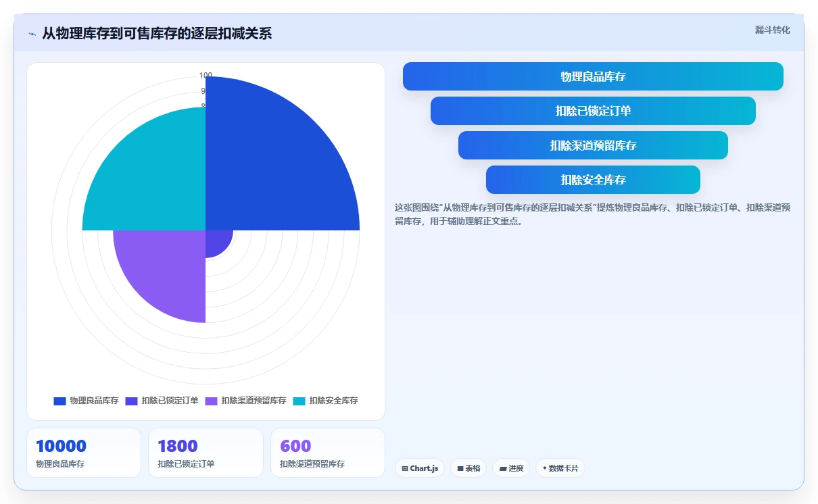Click the title 从物理库存到可售库存的逐层扣减关系
818x504 pixels.
click(157, 34)
